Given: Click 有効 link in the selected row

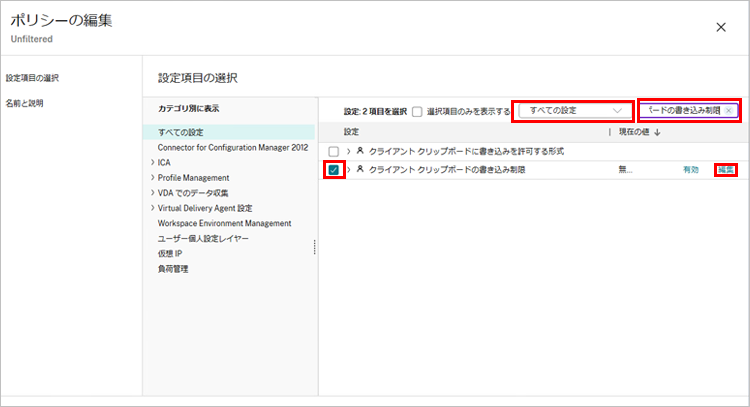Looking at the screenshot, I should click(691, 170).
